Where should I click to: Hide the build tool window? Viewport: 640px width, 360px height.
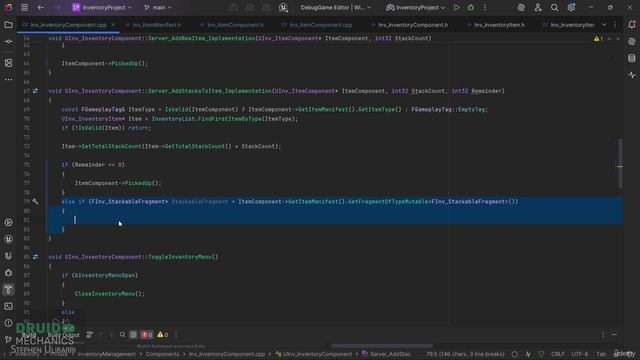click(614, 335)
